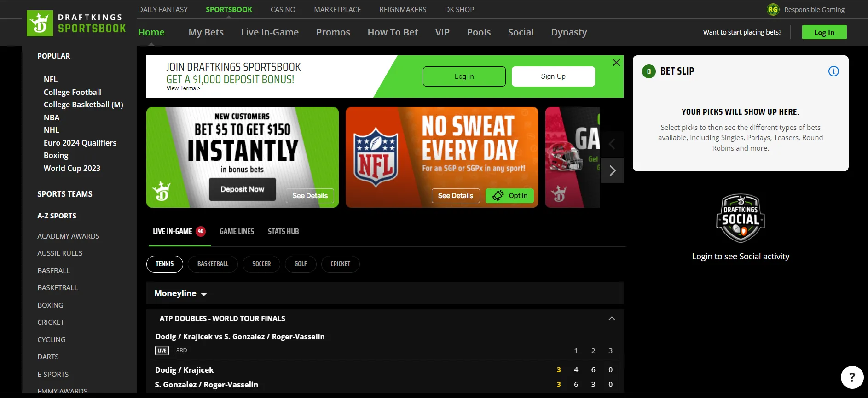
Task: Open E-Sports in A-Z sports
Action: [x=53, y=374]
